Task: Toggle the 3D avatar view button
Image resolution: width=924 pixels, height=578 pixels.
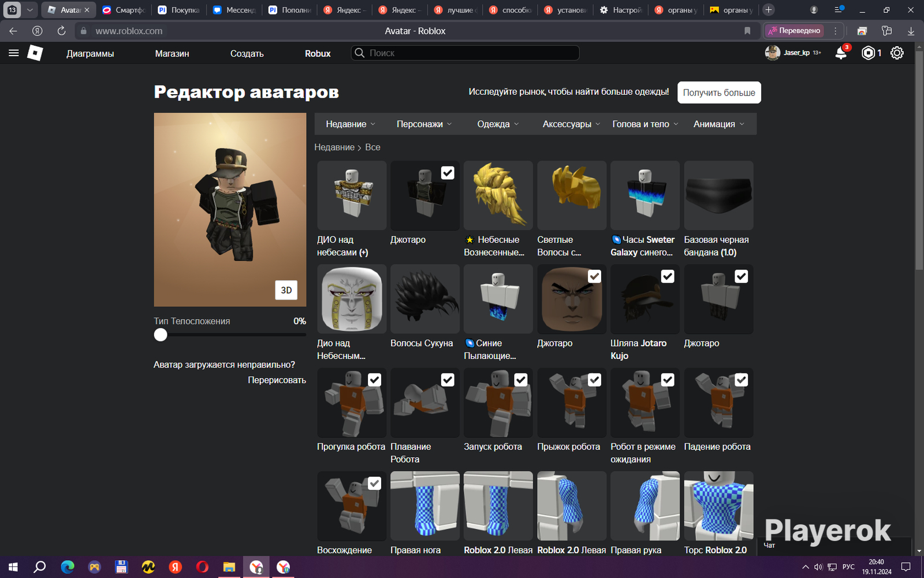Action: coord(286,290)
